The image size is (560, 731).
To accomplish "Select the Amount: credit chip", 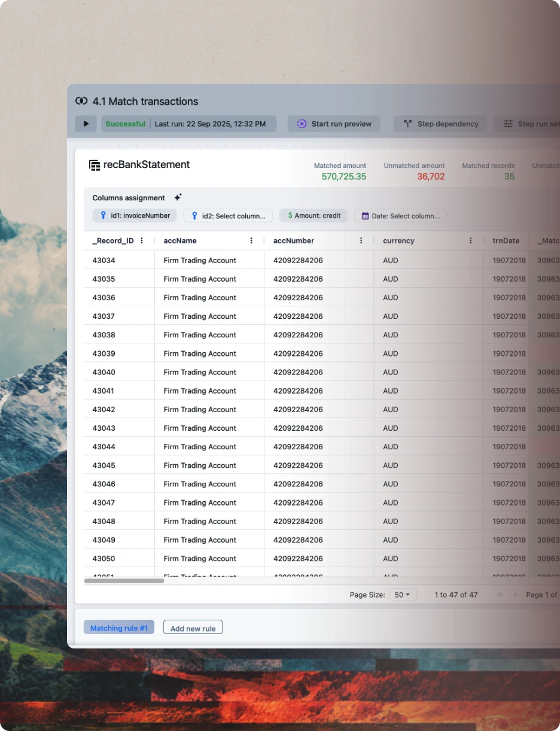I will pos(314,215).
